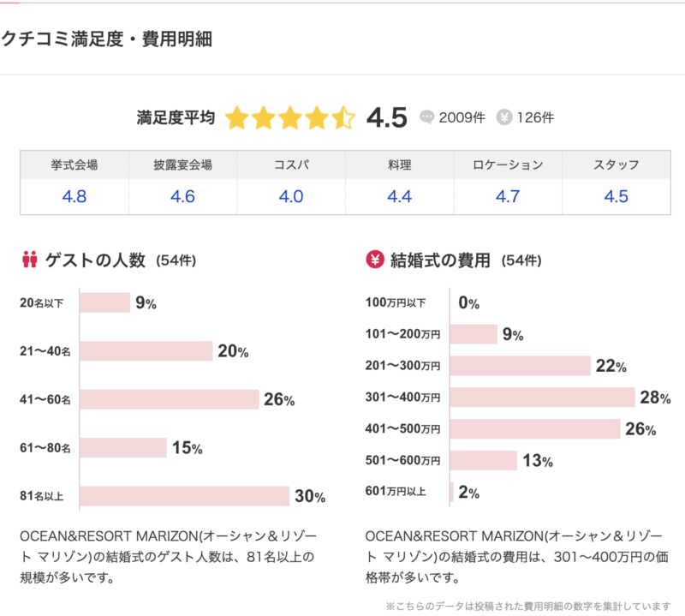Open the スタッフ rating 4.5 link
The height and width of the screenshot is (616, 685).
[x=616, y=196]
